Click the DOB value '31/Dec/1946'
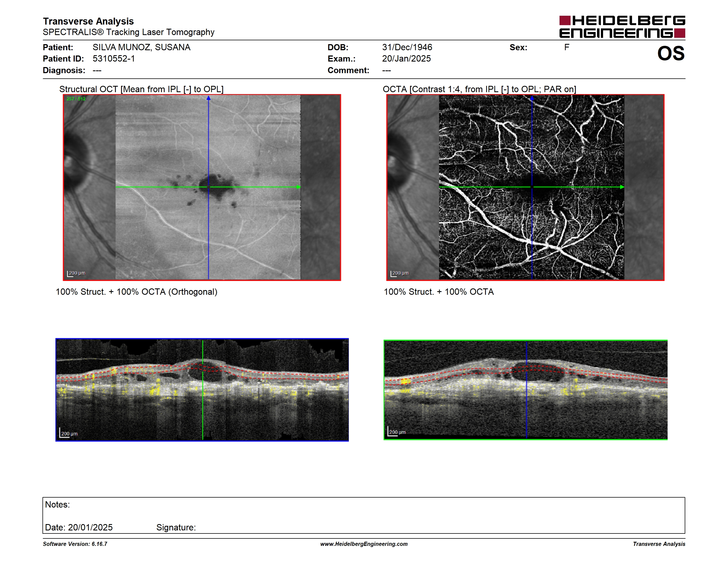Viewport: 728px width, 563px height. click(x=407, y=47)
